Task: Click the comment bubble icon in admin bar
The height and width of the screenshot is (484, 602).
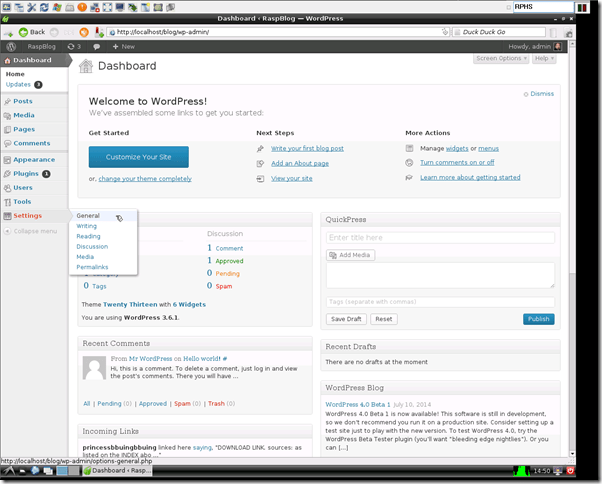Action: click(x=97, y=46)
